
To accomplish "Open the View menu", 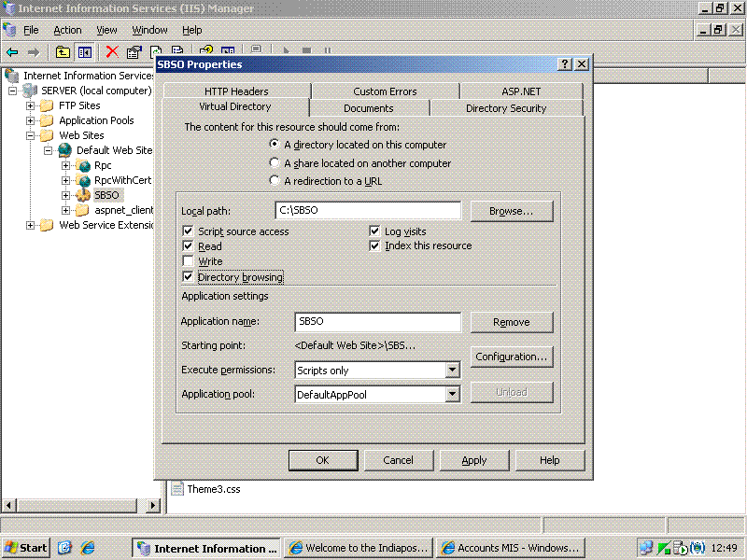I will click(x=106, y=30).
